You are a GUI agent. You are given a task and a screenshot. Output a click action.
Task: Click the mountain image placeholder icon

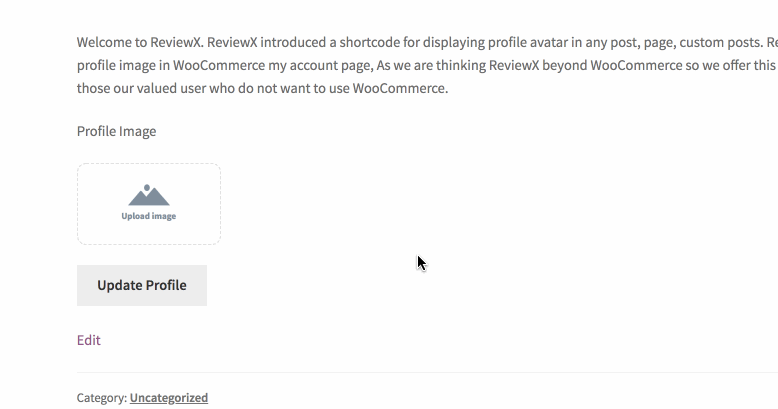(x=149, y=195)
